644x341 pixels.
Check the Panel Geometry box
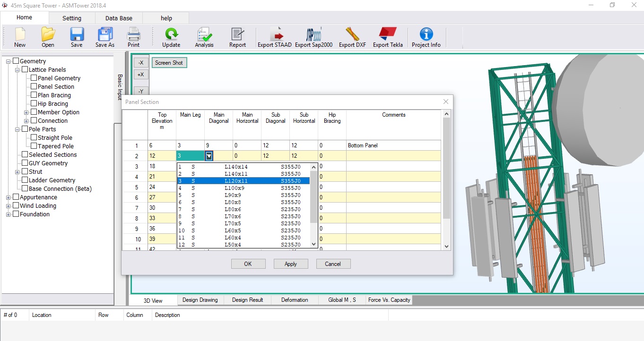coord(34,78)
